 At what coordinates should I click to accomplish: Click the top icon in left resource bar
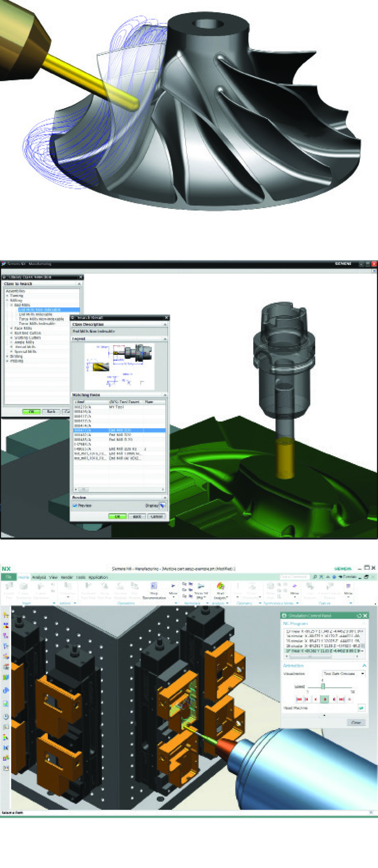tap(6, 616)
